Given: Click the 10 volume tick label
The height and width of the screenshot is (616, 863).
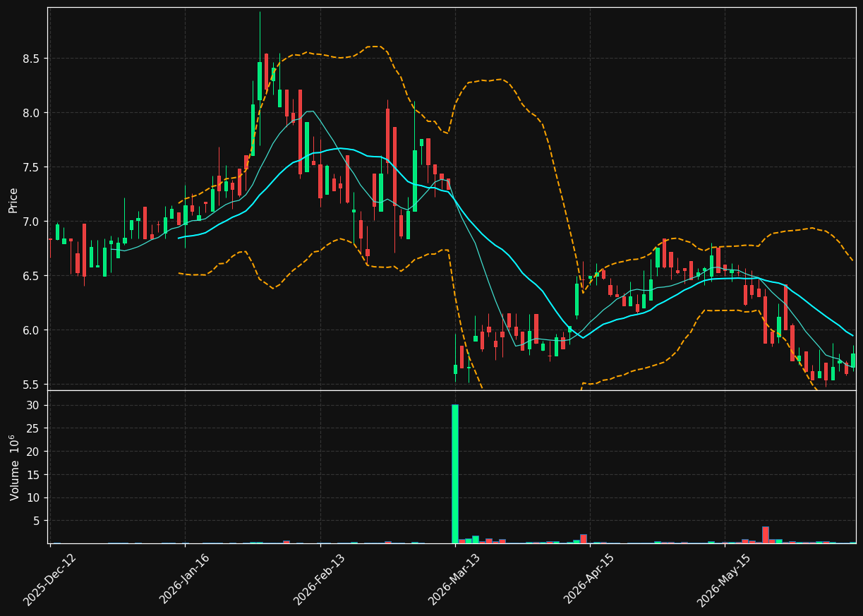Looking at the screenshot, I should (35, 498).
